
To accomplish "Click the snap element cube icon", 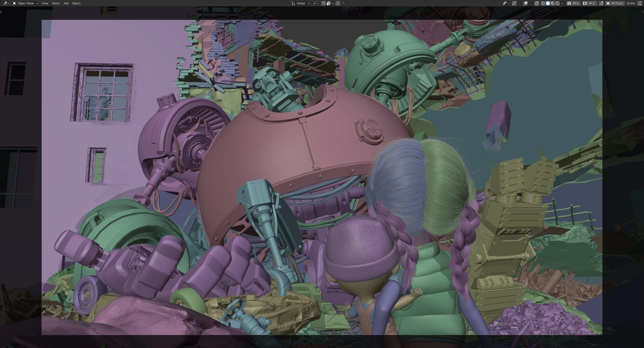I will (x=329, y=3).
